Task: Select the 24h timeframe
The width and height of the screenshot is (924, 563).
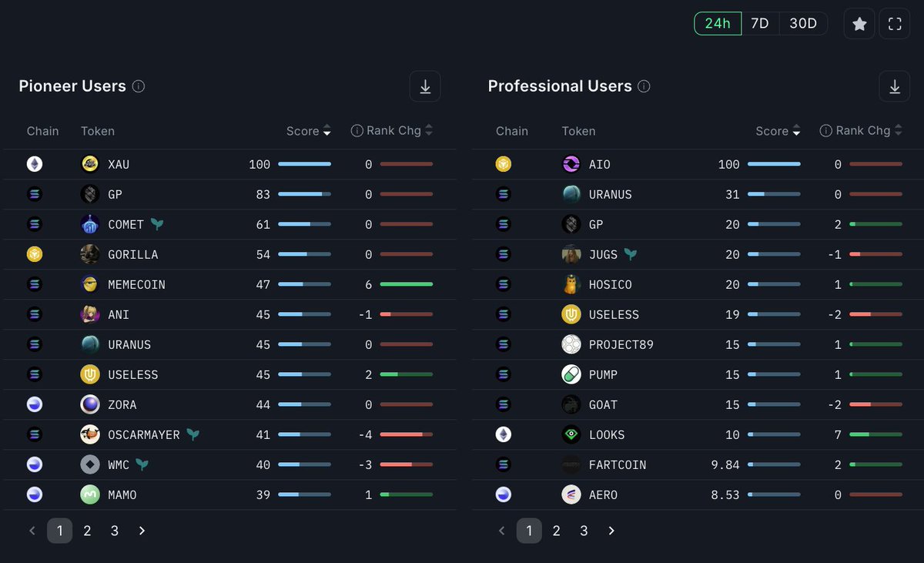Action: tap(718, 23)
